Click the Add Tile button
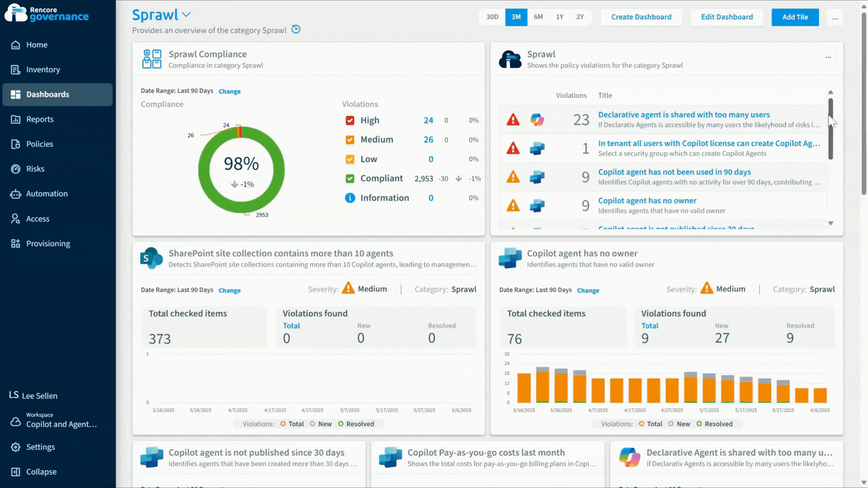 [x=795, y=17]
